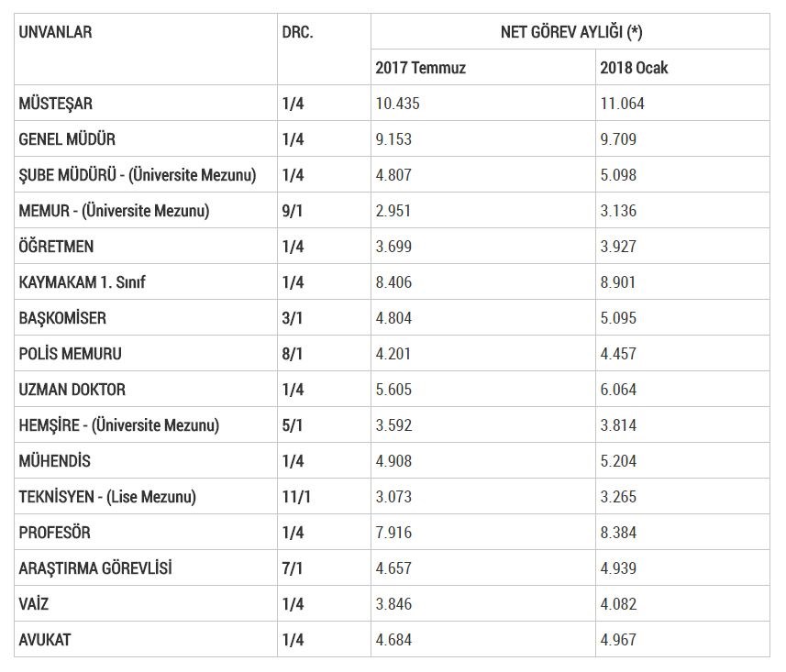Click the 2018 Ocak subheader
Viewport: 786px width, 672px height.
pyautogui.click(x=634, y=68)
